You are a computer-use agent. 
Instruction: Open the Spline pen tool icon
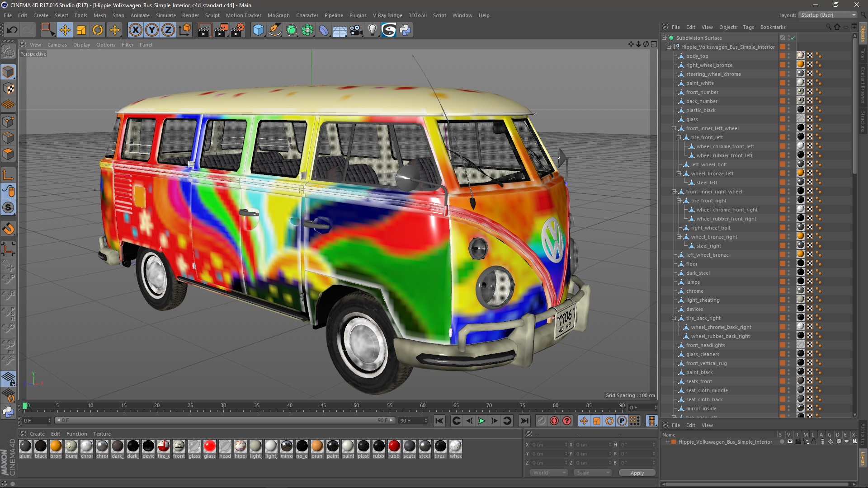pyautogui.click(x=275, y=30)
